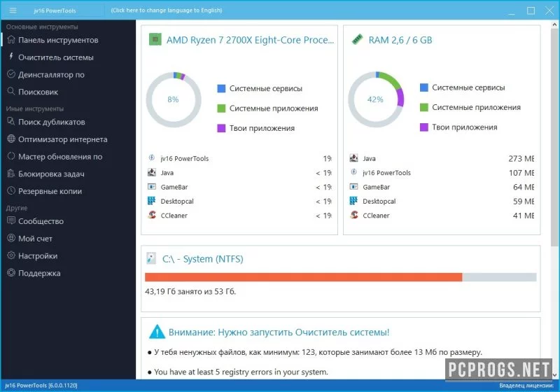
Task: Click the checkmark icon beside Деинсталлятор по
Action: [x=11, y=74]
